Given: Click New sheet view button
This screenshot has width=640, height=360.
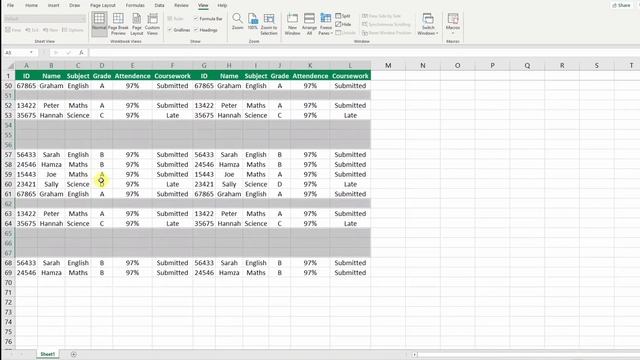Looking at the screenshot, I should click(x=51, y=30).
